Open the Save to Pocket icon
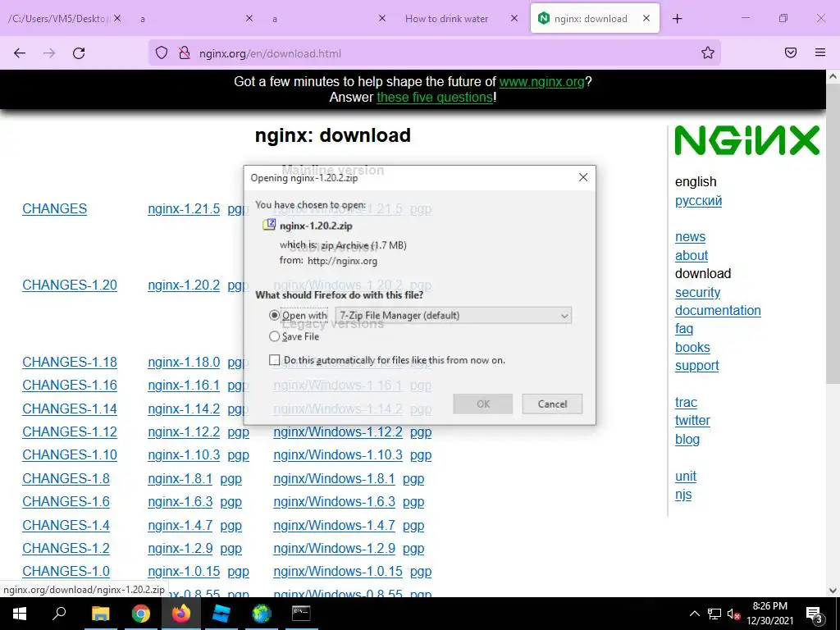 pos(791,52)
